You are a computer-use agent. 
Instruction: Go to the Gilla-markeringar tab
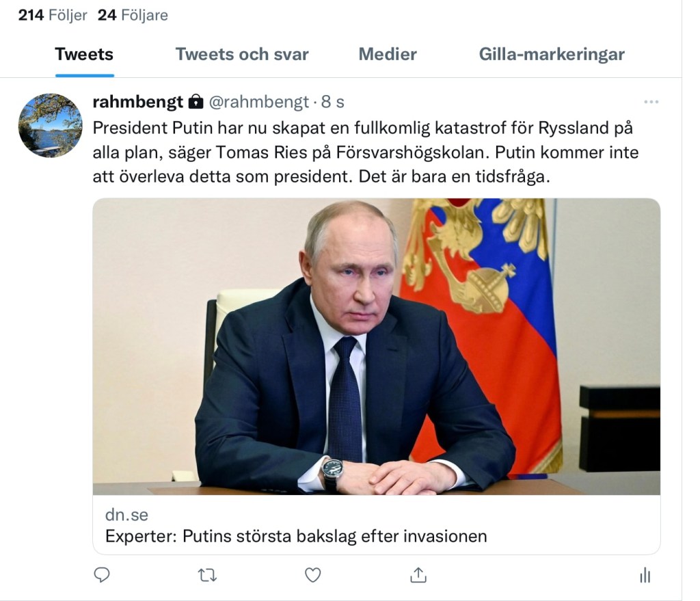552,55
